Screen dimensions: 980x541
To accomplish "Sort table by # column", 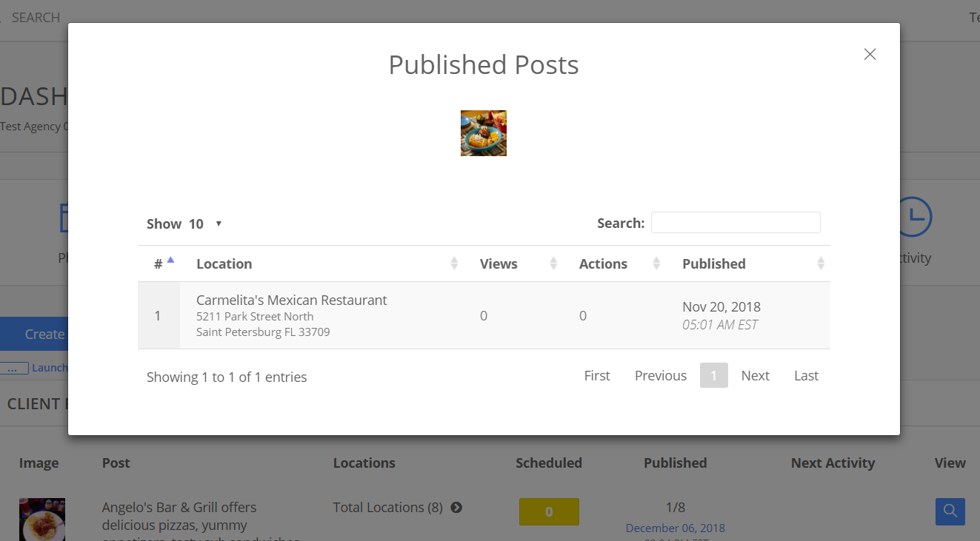I will 159,263.
